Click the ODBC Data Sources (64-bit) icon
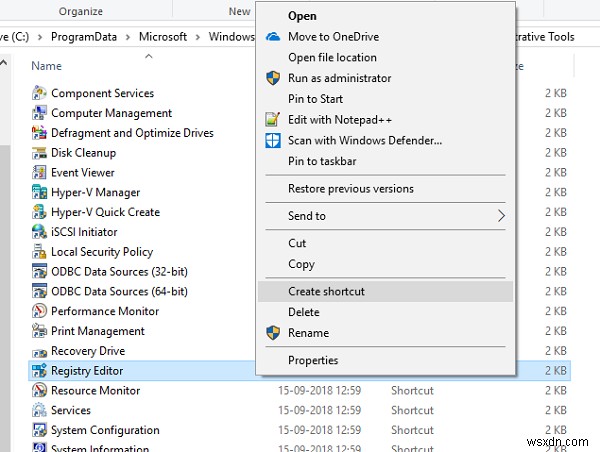 (39, 292)
